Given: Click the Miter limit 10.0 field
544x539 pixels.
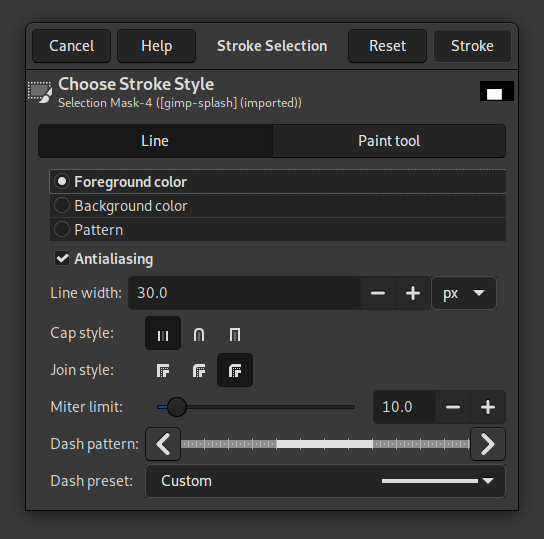Looking at the screenshot, I should 404,407.
